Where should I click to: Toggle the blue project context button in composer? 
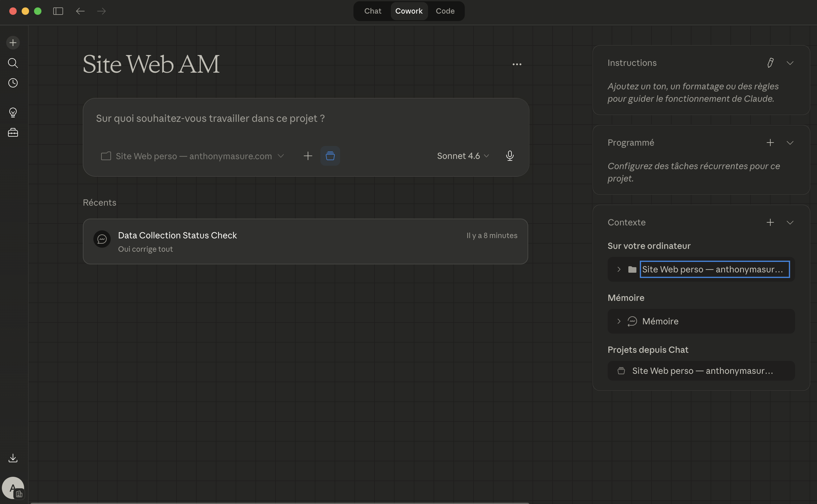pyautogui.click(x=330, y=156)
